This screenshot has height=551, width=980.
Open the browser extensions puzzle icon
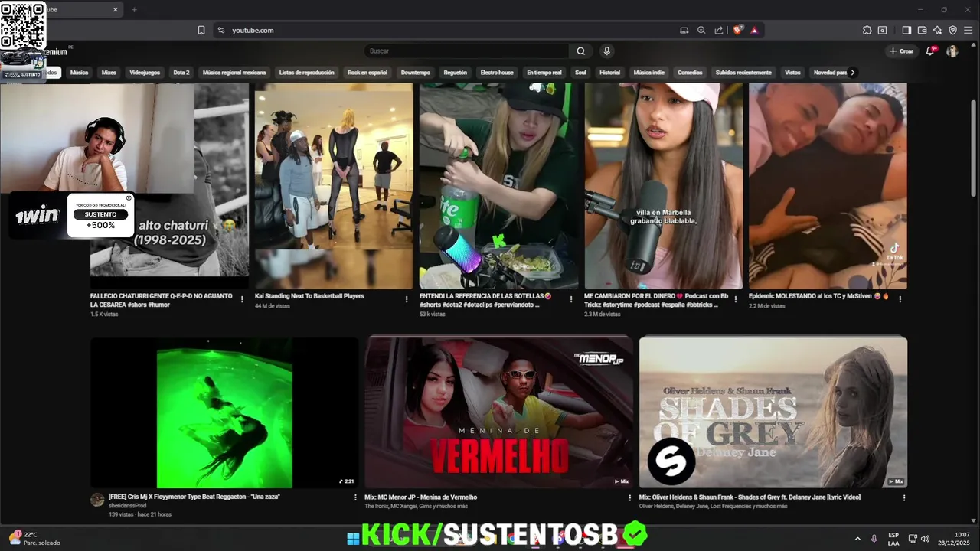(x=867, y=30)
